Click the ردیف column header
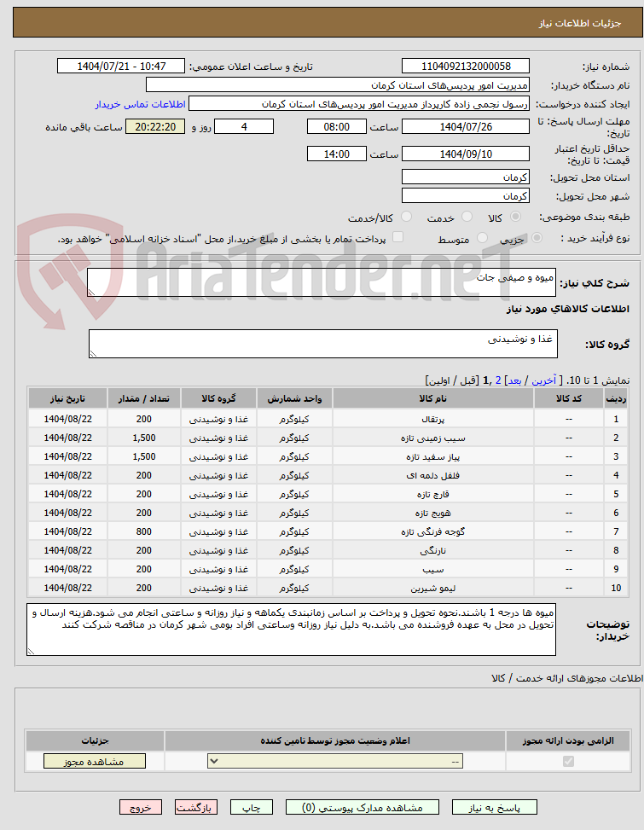Screen dimensions: 644x830 tap(616, 398)
